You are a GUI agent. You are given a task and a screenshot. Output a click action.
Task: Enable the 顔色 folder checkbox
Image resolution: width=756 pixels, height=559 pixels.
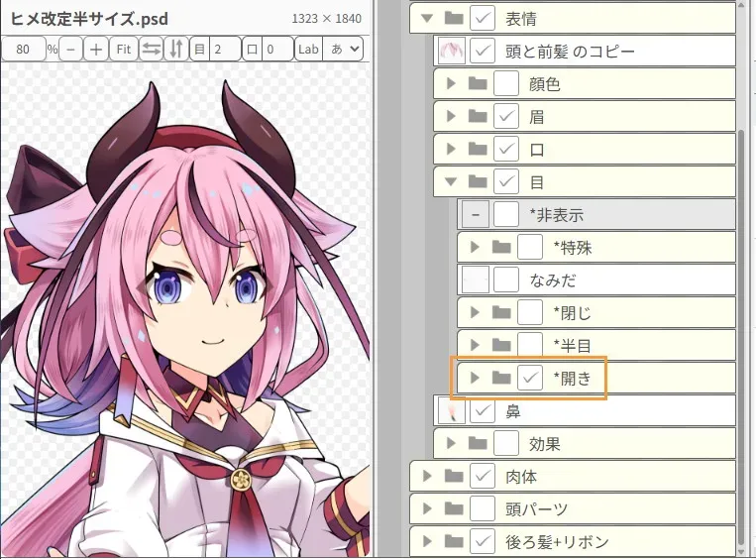coord(506,83)
